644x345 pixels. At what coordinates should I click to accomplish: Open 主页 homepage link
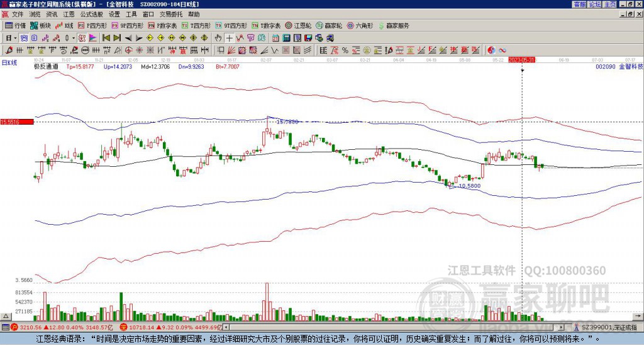coord(610,4)
